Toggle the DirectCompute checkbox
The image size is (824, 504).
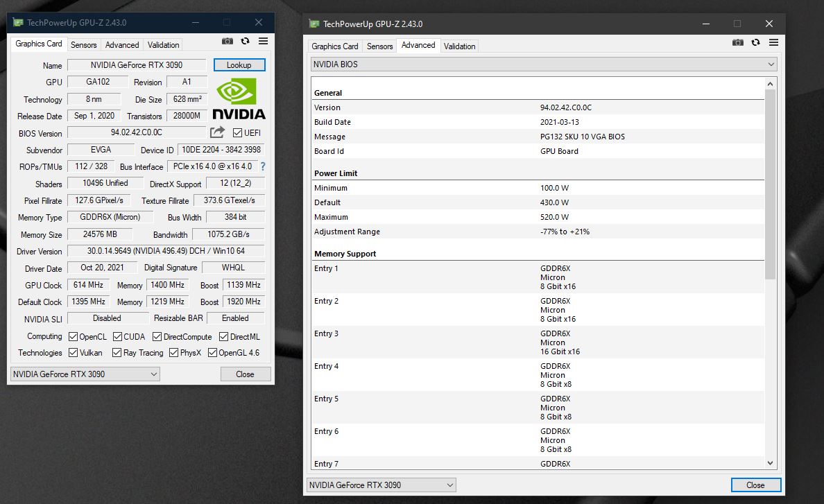157,336
